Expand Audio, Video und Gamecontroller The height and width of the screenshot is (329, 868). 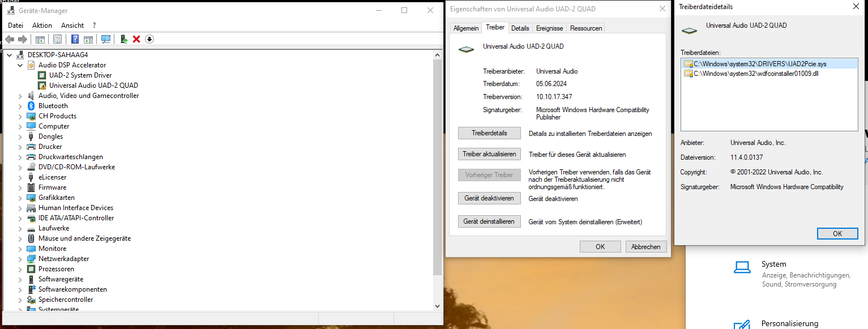click(x=20, y=96)
